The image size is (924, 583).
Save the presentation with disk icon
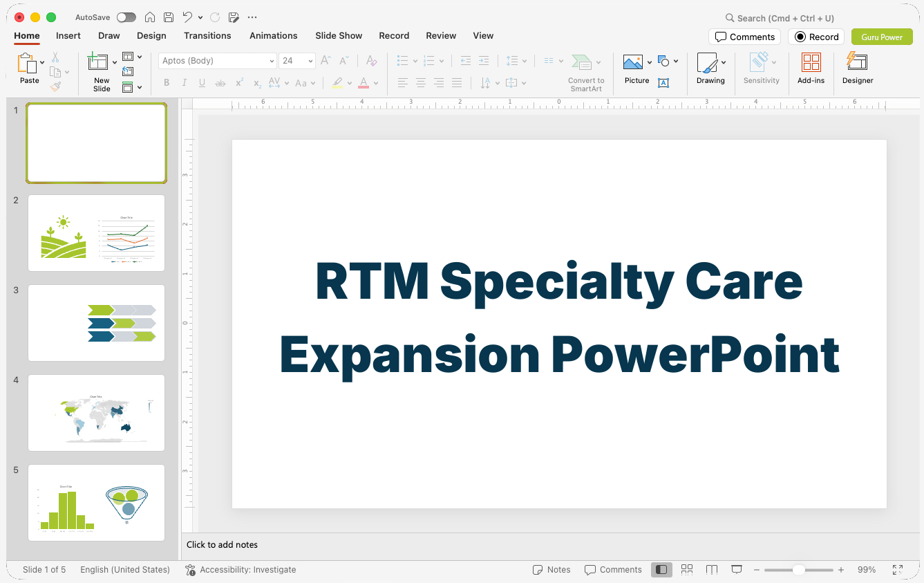[x=169, y=17]
